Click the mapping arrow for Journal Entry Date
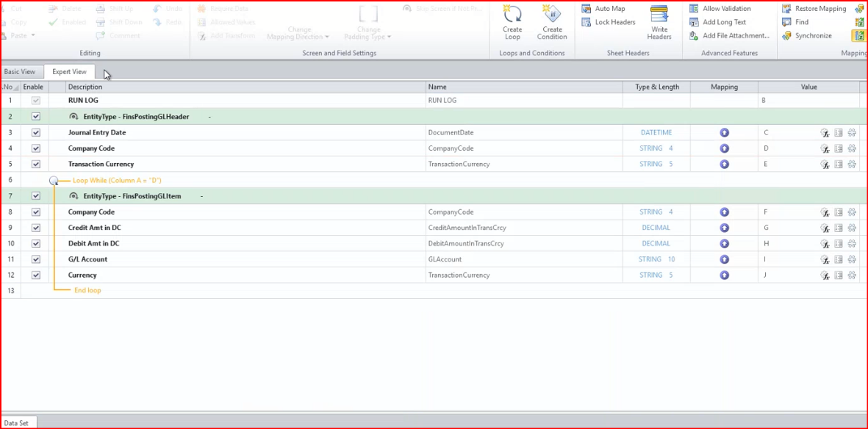 coord(724,133)
